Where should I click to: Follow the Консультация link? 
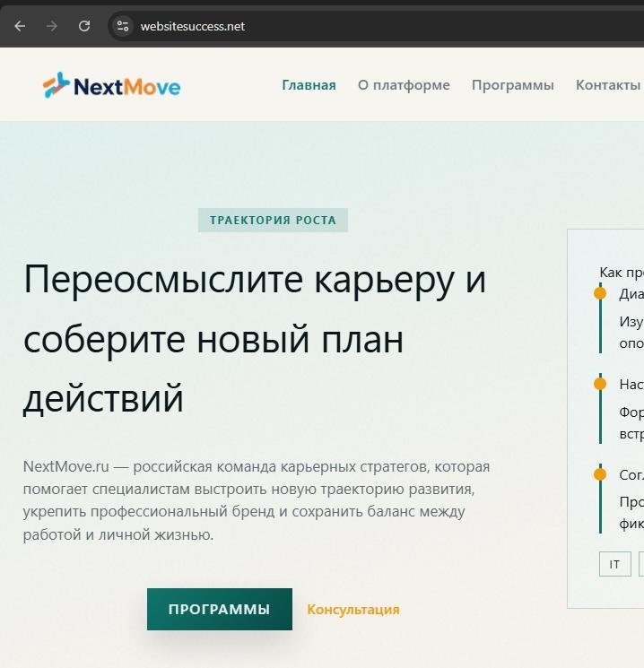(x=353, y=610)
